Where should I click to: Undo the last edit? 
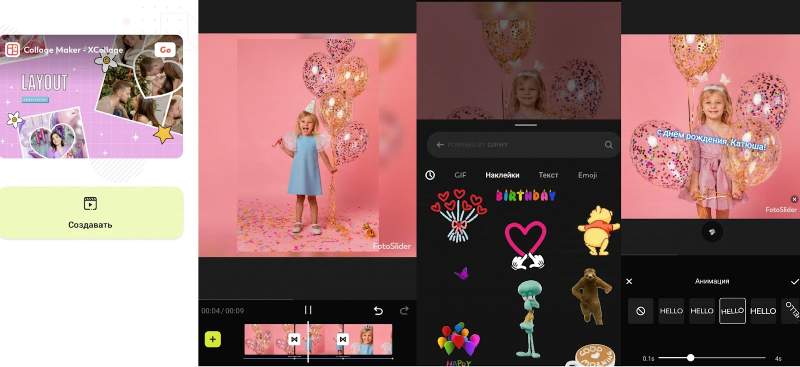point(378,310)
